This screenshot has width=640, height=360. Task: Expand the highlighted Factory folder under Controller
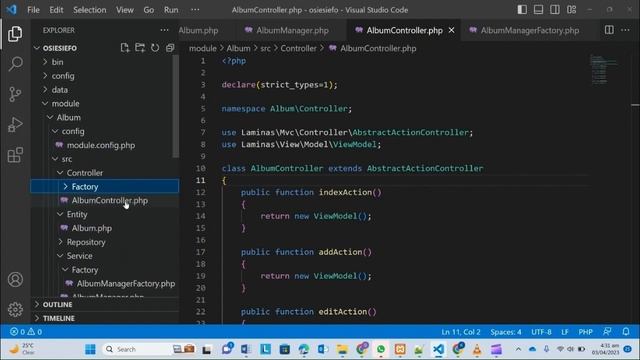point(104,187)
